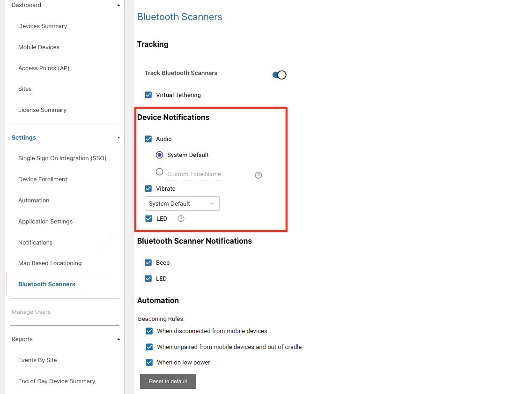
Task: Click Settings heading in sidebar
Action: coord(24,137)
